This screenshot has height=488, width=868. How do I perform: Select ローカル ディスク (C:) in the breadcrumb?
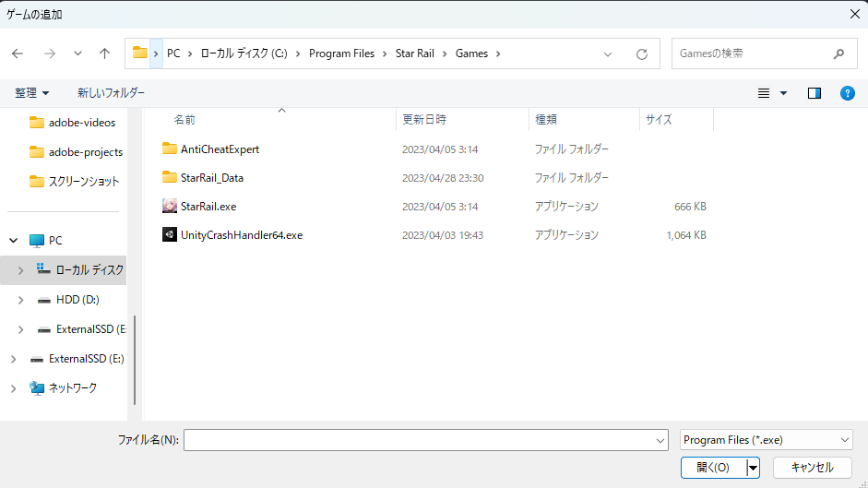point(244,54)
